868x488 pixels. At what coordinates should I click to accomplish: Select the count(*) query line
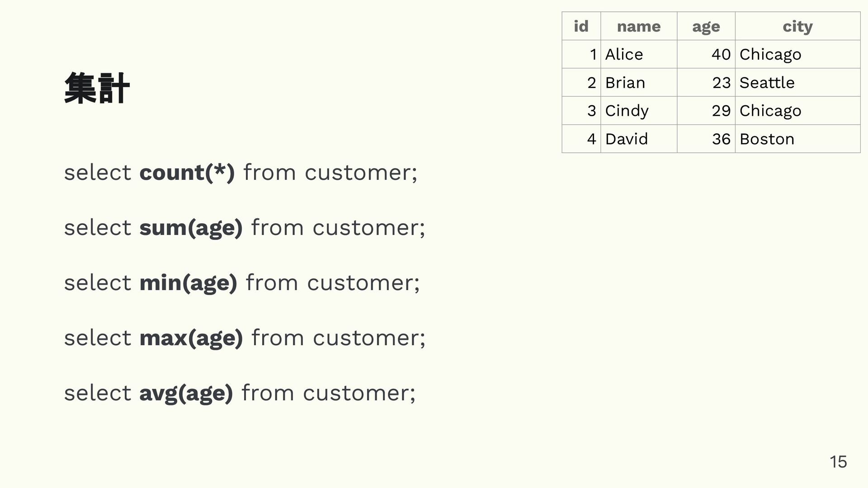(x=241, y=173)
